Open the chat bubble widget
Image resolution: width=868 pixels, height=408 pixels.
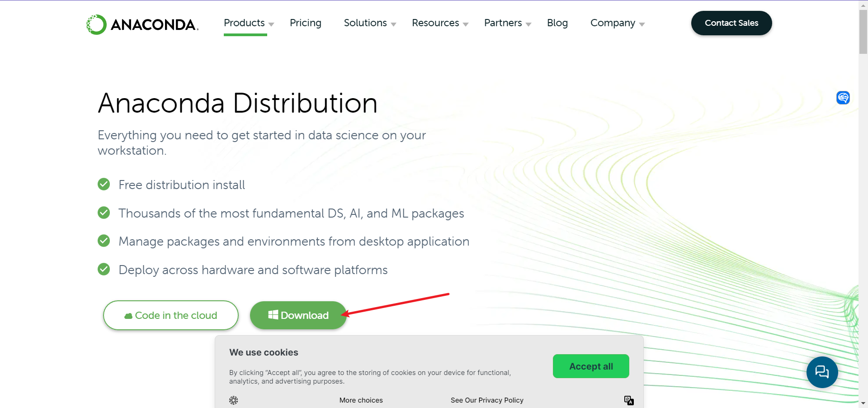point(822,372)
